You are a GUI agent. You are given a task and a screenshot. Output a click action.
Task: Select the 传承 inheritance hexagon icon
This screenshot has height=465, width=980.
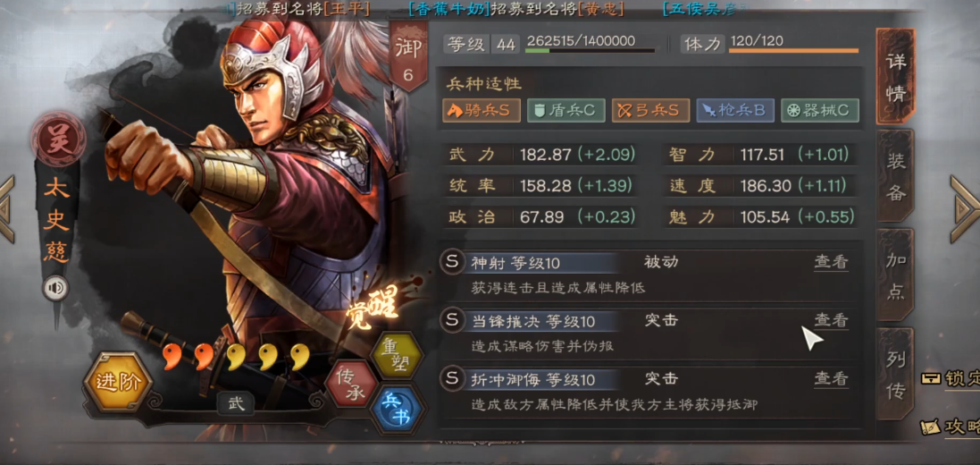(351, 383)
